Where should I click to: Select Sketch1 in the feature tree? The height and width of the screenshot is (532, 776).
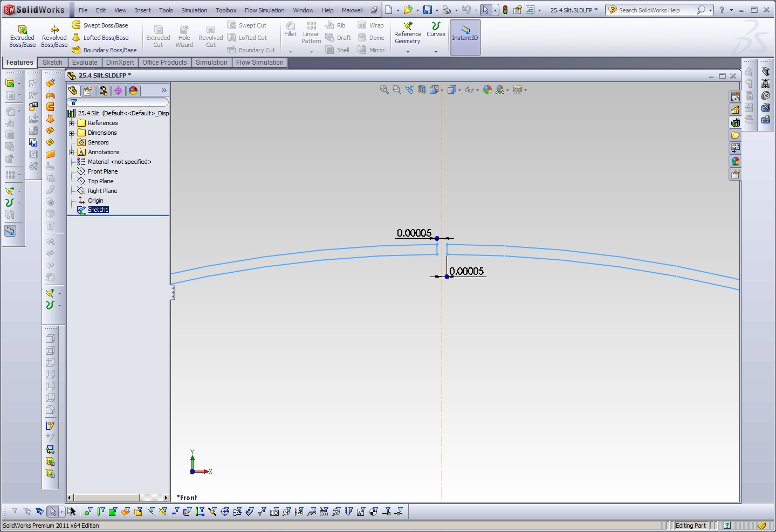click(x=98, y=210)
